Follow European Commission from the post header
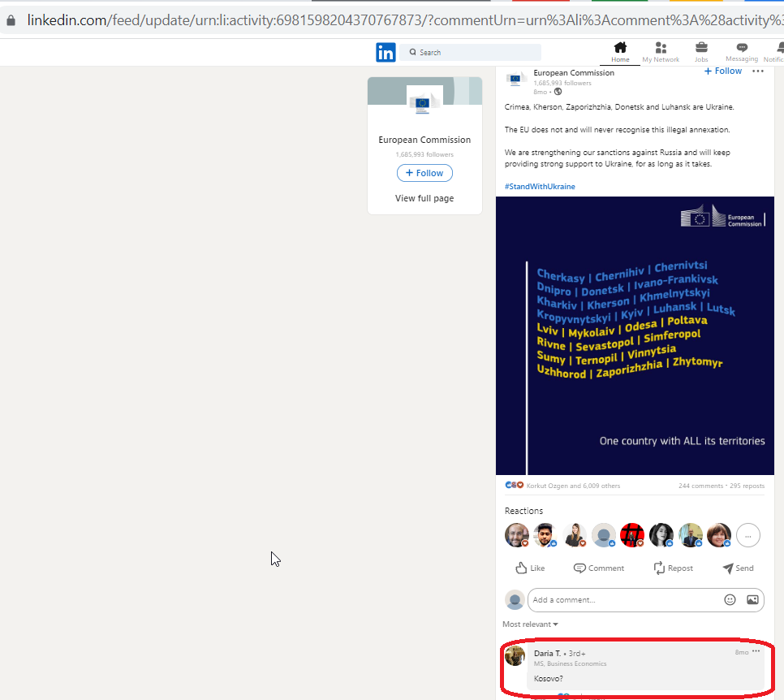 tap(722, 71)
